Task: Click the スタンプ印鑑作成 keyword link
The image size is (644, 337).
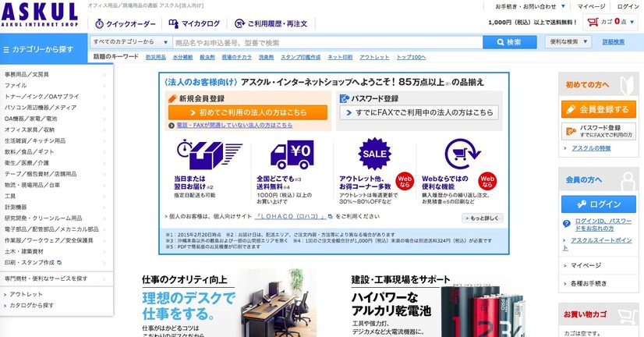Action: click(301, 57)
